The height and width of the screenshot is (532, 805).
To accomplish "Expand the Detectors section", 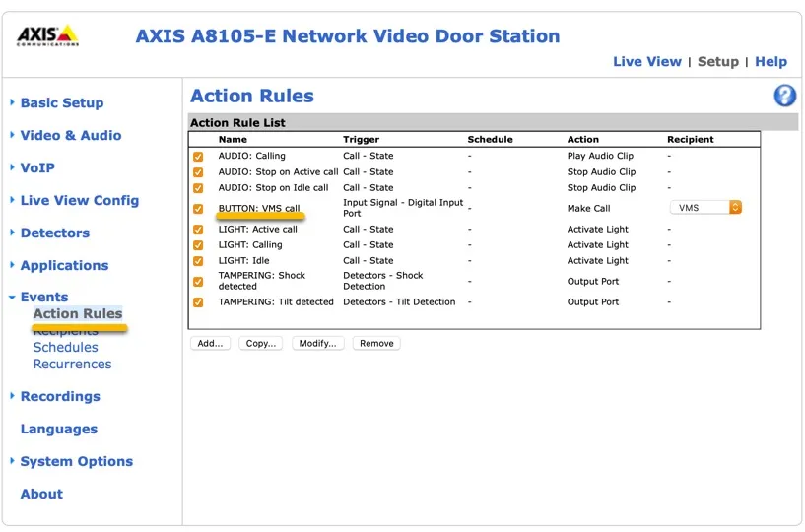I will coord(55,233).
